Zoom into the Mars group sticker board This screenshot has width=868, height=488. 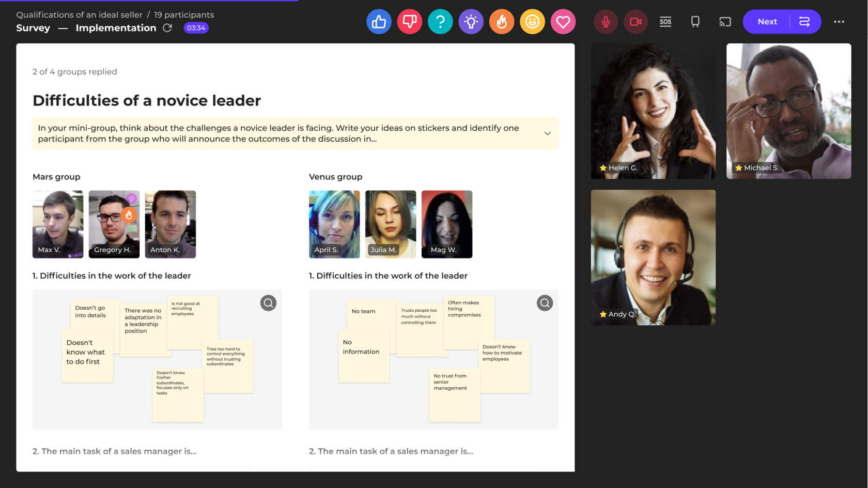[x=268, y=303]
